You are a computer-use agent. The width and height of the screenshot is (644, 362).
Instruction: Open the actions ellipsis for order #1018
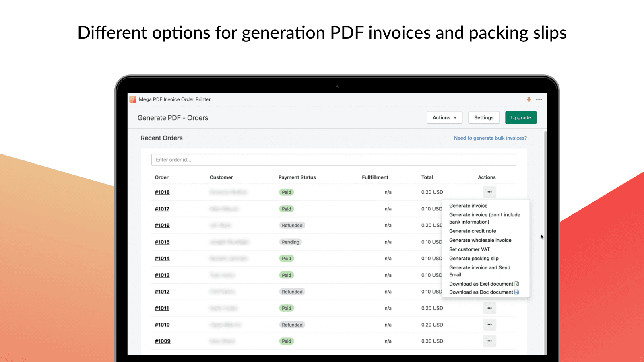coord(489,192)
